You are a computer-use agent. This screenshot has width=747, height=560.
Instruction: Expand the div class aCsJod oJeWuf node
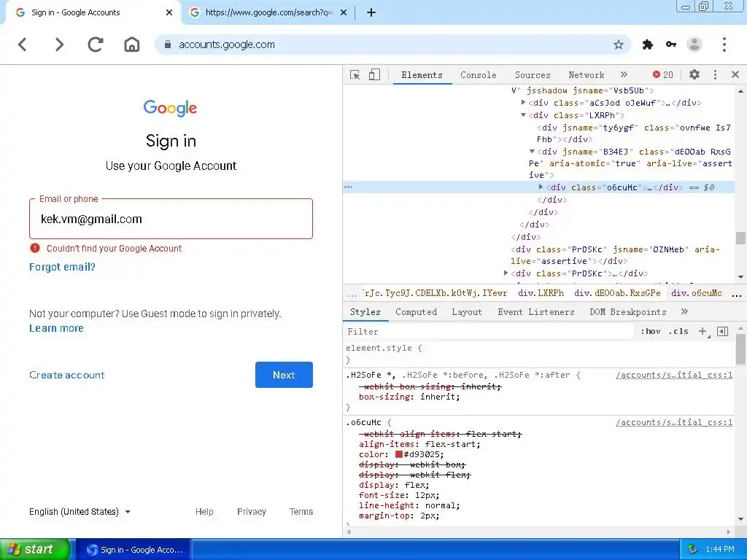523,102
